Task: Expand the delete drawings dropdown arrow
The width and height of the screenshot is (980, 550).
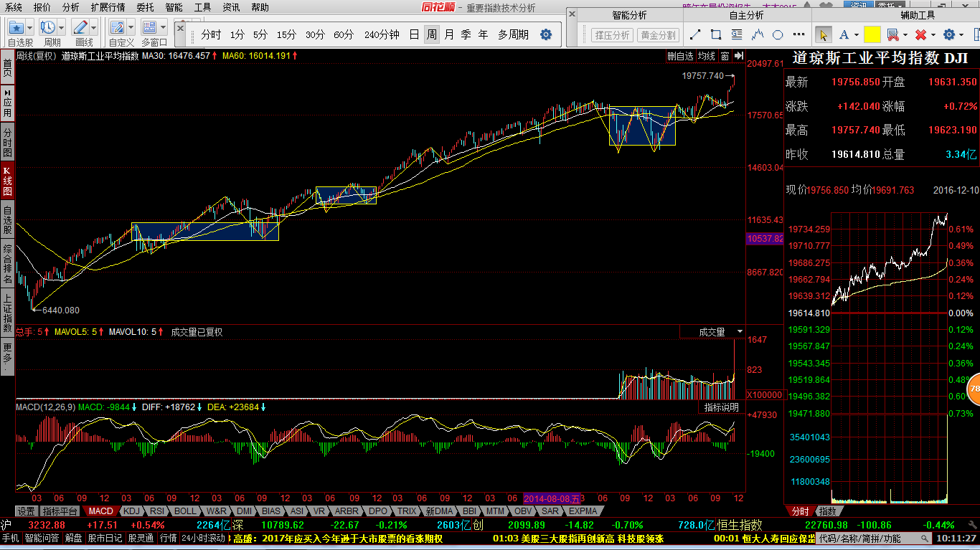Action: point(933,35)
